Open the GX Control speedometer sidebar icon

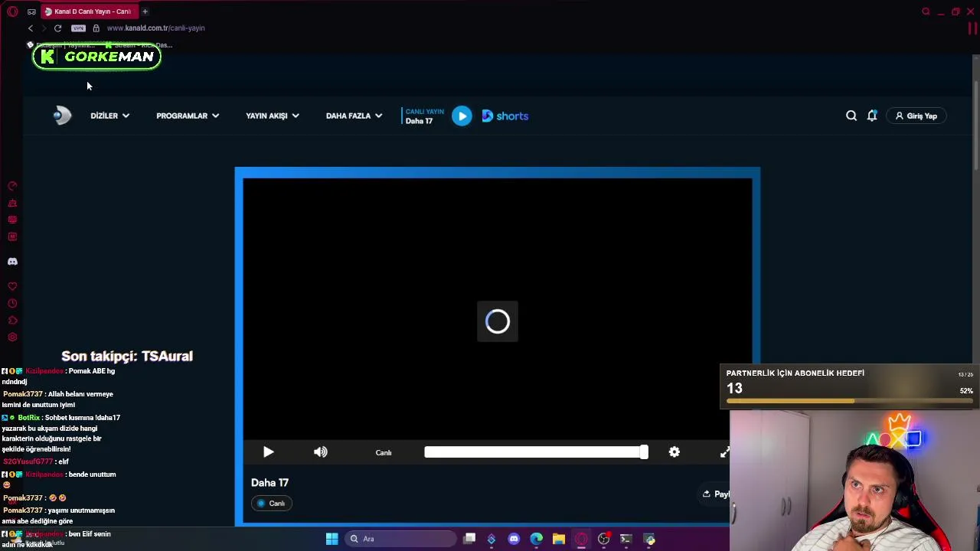coord(12,186)
